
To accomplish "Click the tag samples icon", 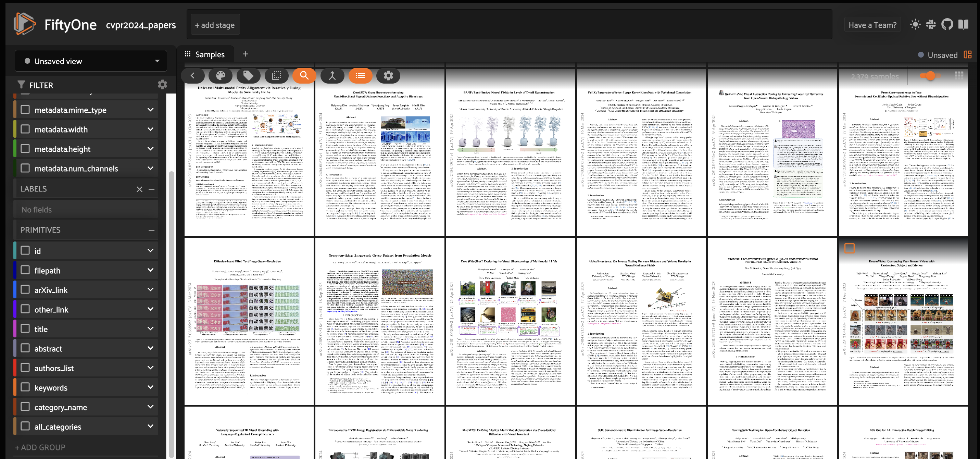I will point(248,75).
